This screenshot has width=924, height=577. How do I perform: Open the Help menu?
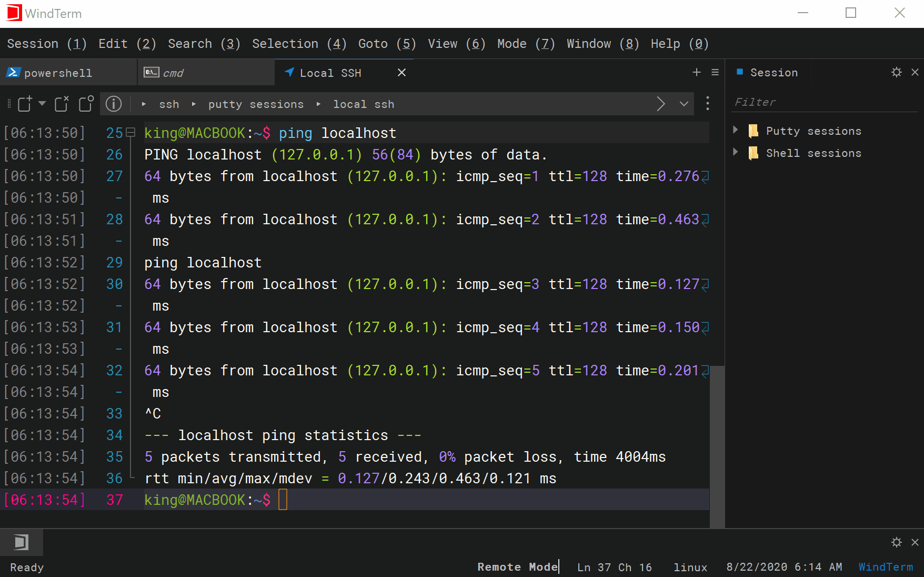680,44
